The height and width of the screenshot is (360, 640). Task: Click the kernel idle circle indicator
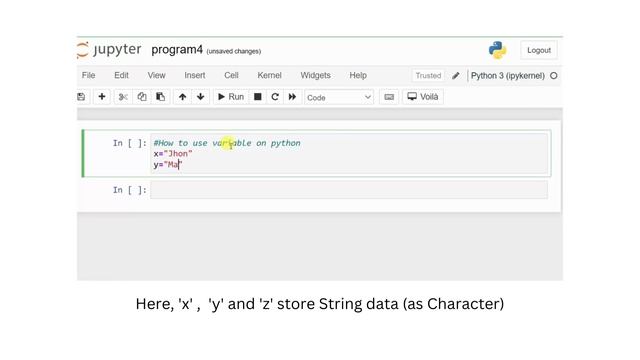click(x=553, y=76)
